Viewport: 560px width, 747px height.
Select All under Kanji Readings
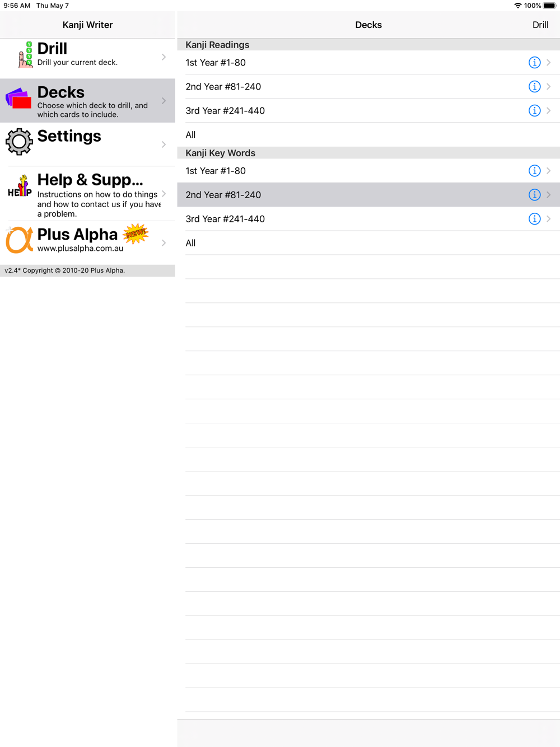click(368, 135)
